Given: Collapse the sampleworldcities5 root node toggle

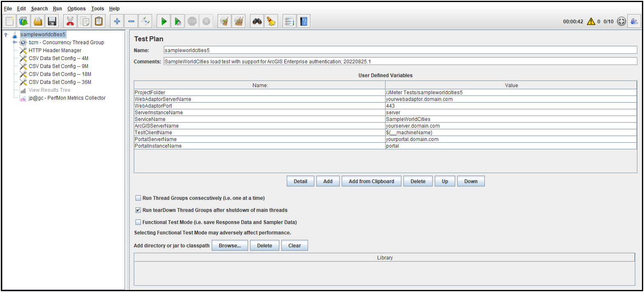Looking at the screenshot, I should (6, 35).
